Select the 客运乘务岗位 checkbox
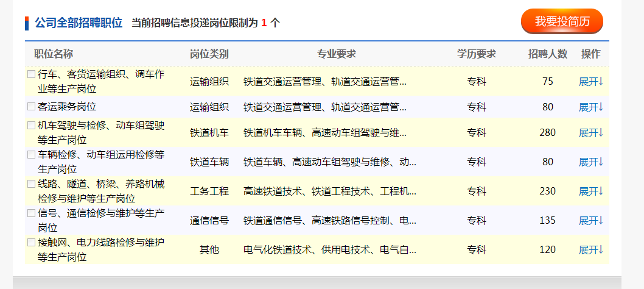Screen dimensions: 644x289 click(31, 106)
